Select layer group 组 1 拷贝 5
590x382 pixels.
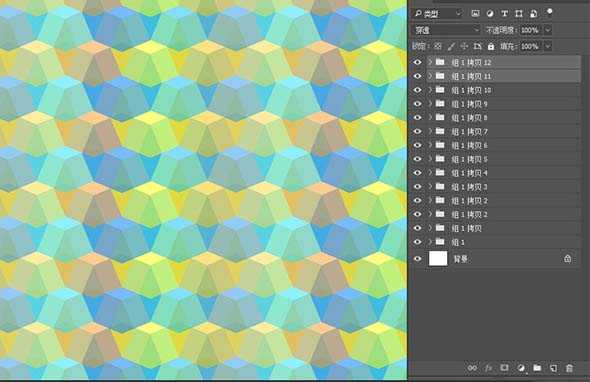(x=503, y=159)
